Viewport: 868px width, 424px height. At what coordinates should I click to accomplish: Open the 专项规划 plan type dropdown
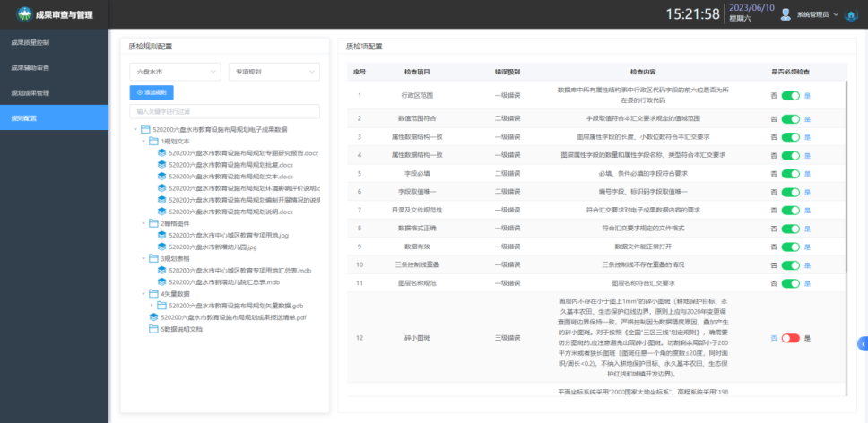[x=274, y=72]
